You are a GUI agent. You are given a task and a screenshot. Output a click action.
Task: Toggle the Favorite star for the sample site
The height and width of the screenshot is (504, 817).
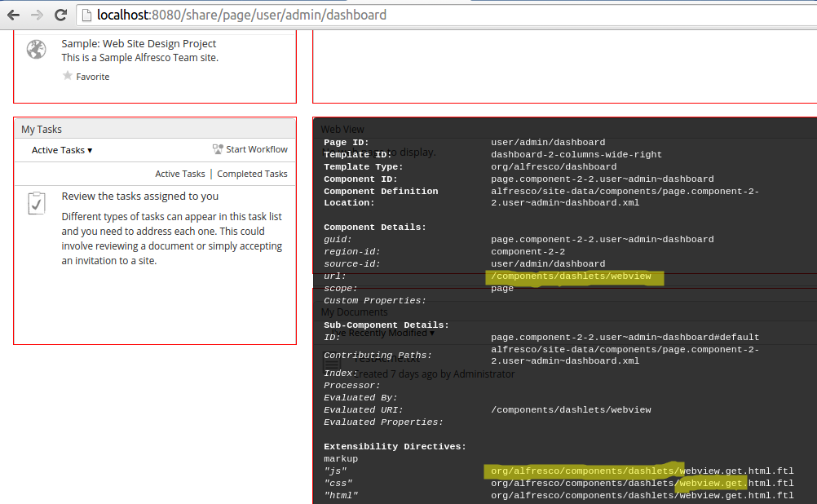[68, 76]
